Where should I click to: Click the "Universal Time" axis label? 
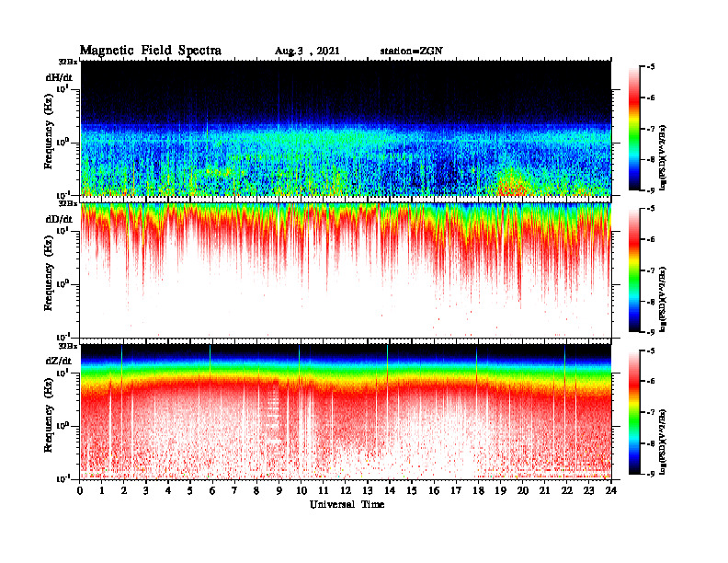[347, 504]
